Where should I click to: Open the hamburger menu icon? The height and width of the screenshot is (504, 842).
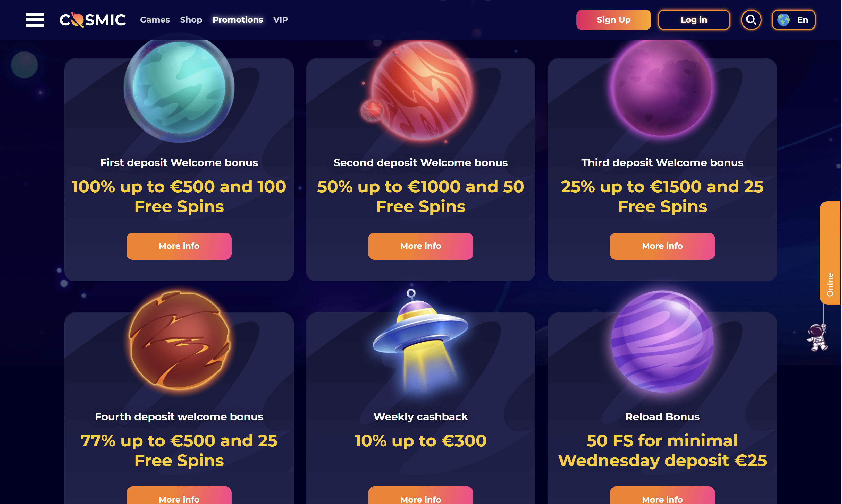coord(35,20)
